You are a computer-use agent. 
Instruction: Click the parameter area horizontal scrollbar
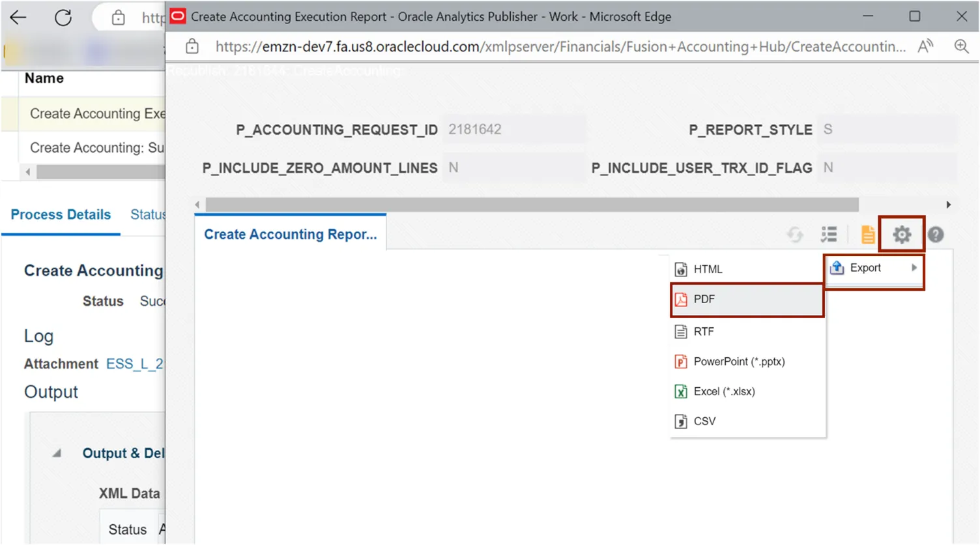tap(532, 205)
